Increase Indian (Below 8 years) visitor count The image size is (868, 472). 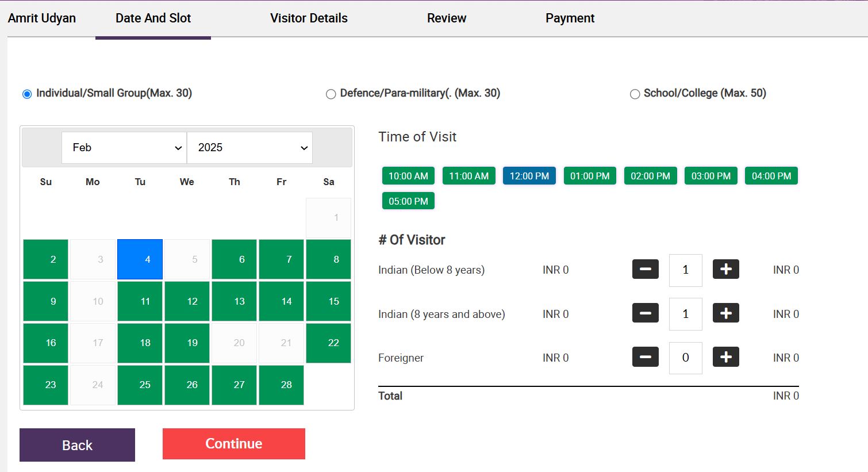(x=725, y=269)
